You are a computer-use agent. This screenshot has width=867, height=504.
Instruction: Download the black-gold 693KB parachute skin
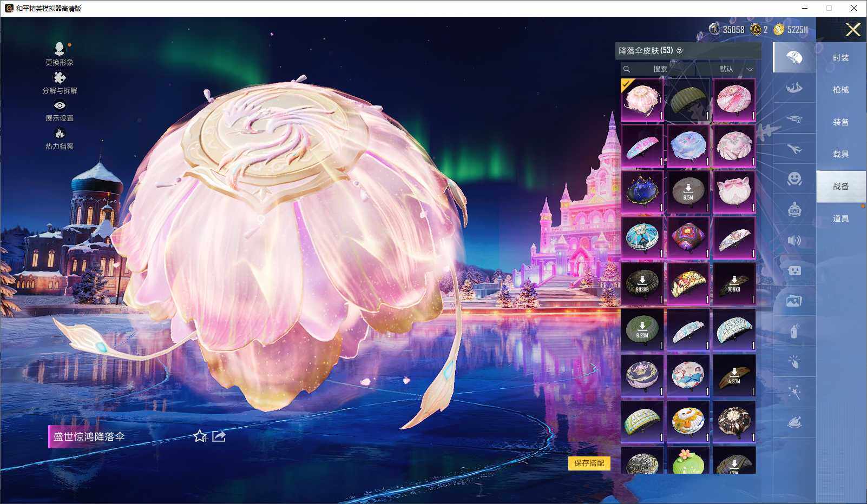click(x=642, y=284)
